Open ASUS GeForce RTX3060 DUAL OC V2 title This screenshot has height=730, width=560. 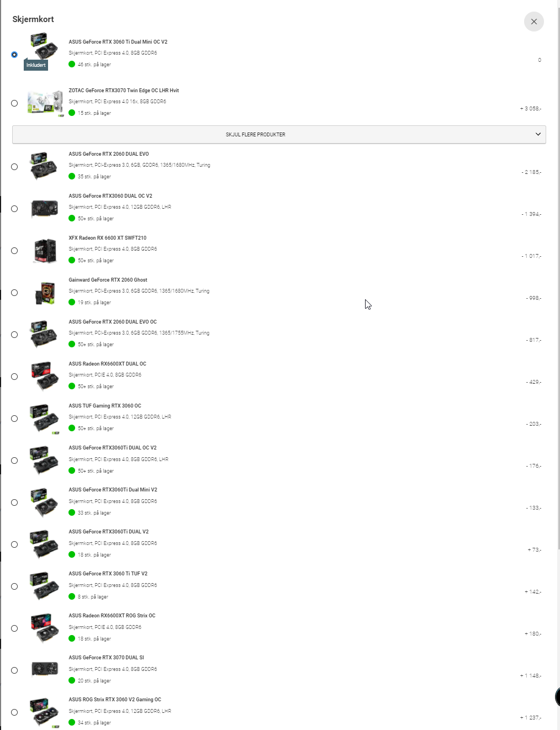point(110,196)
